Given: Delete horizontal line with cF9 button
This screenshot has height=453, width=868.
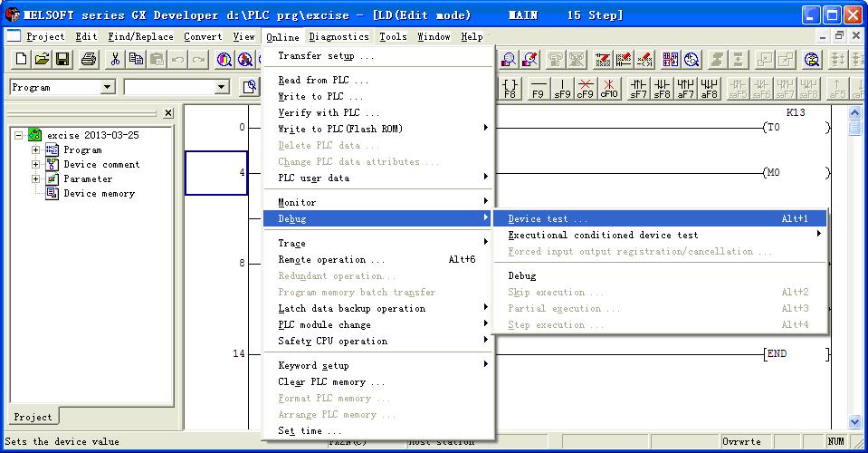Looking at the screenshot, I should (586, 88).
